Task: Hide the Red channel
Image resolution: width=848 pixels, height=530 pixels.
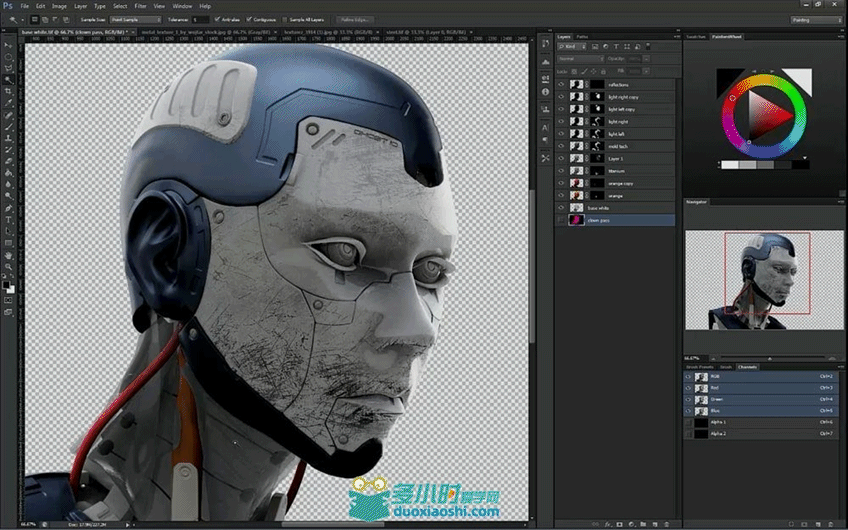Action: 688,388
